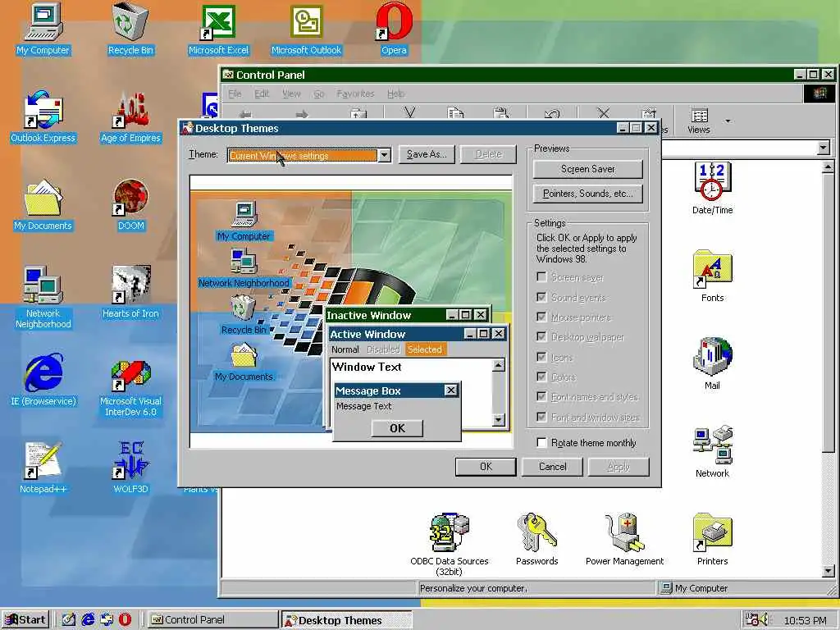This screenshot has width=840, height=630.
Task: Preview the Screen Saver button
Action: [x=587, y=169]
